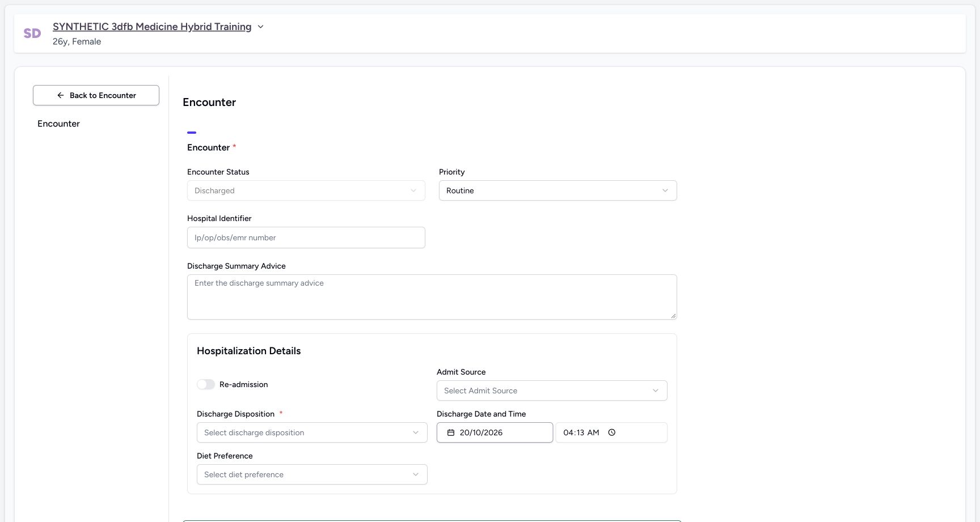The width and height of the screenshot is (980, 522).
Task: Click the text area resize handle
Action: [x=673, y=316]
